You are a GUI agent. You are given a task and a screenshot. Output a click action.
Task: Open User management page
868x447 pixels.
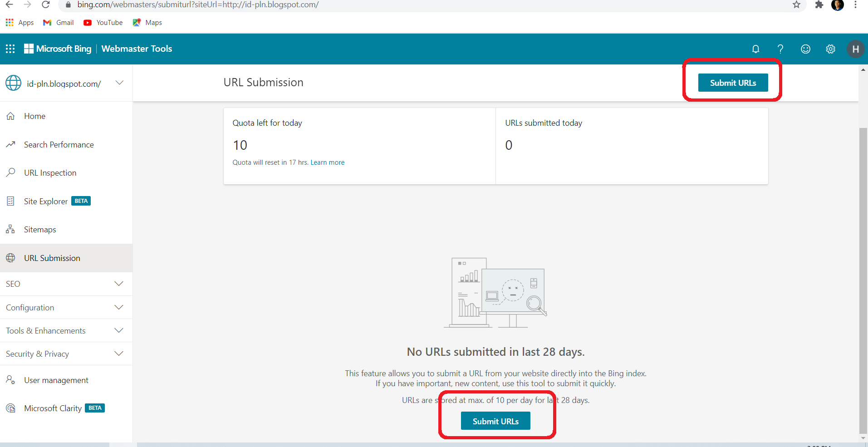66,380
